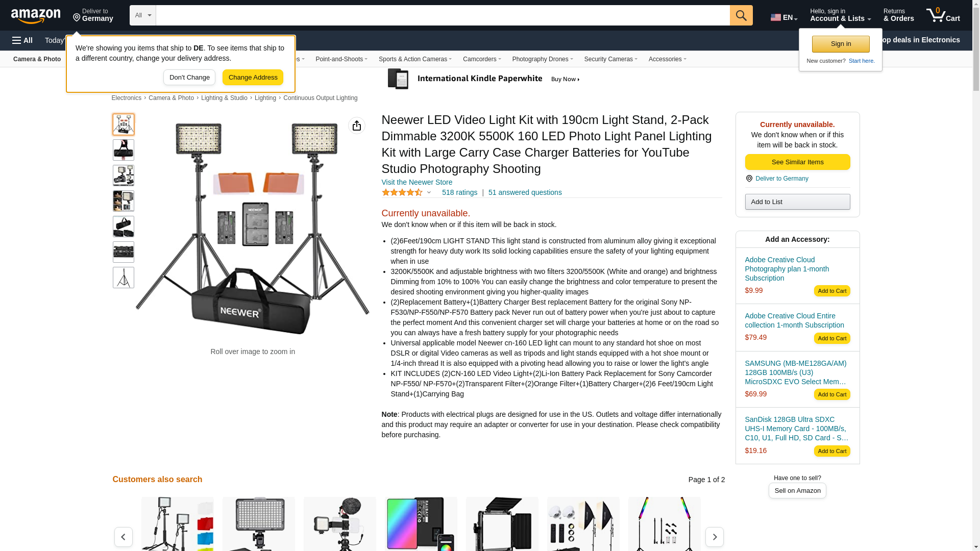980x551 pixels.
Task: Click the Sign in button
Action: 841,44
